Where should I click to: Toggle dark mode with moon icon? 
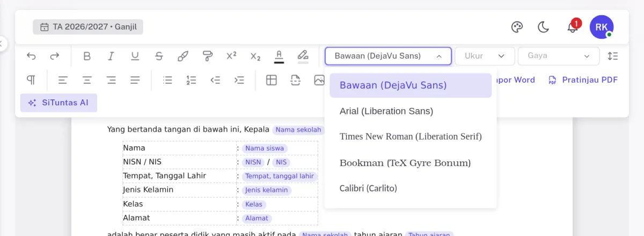point(544,27)
